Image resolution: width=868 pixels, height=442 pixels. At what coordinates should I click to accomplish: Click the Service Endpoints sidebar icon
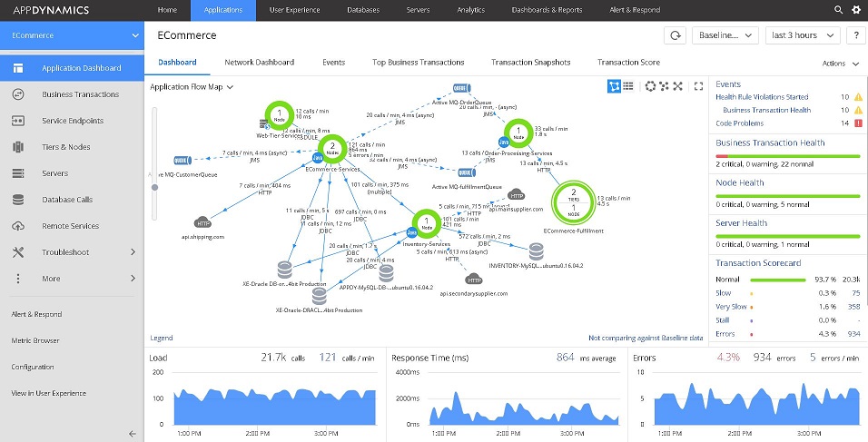click(18, 121)
